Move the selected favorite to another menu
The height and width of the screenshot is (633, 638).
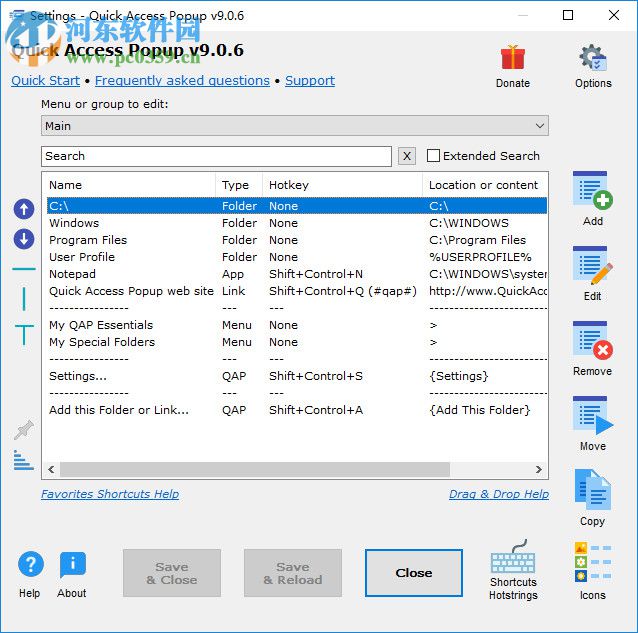coord(593,415)
